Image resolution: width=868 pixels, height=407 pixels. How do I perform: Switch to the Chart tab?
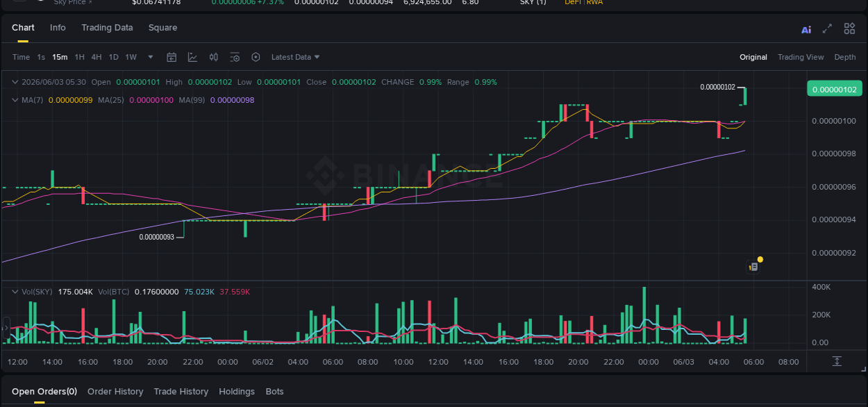click(x=23, y=28)
